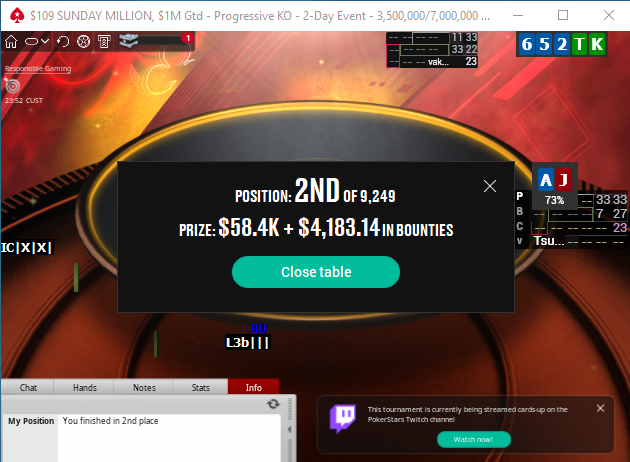Screen dimensions: 630x462
Task: Open the chest rewards notification
Action: click(156, 41)
